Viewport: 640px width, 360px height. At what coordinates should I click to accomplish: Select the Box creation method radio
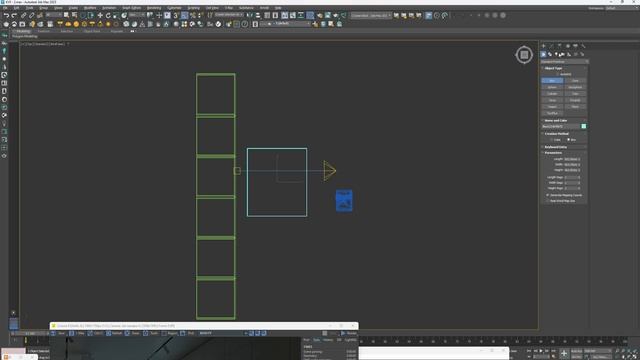[569, 140]
